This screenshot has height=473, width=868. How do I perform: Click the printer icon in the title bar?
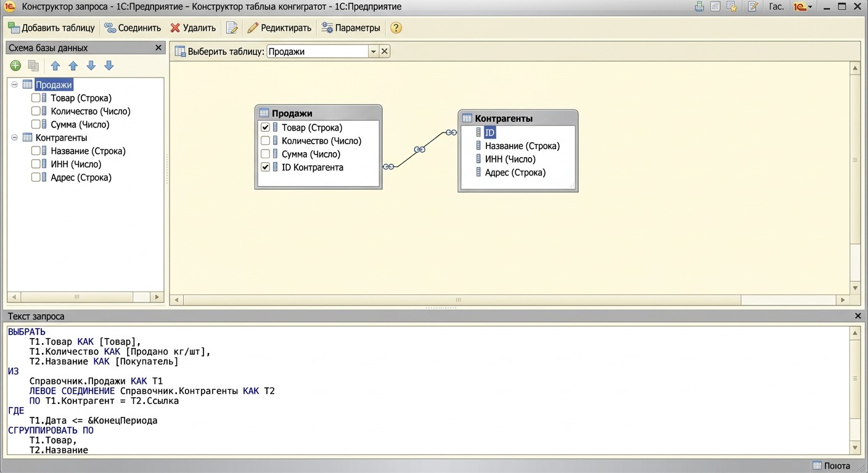tap(699, 7)
